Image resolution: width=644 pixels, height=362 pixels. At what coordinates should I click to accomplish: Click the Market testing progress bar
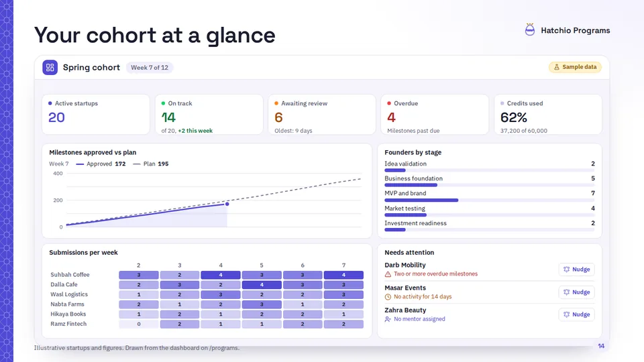coord(490,215)
